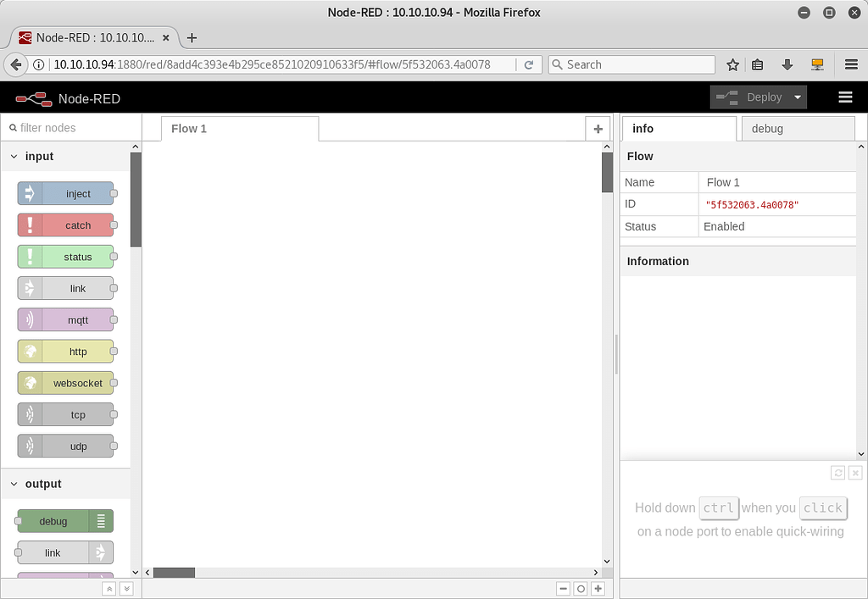Pick the udp input node
This screenshot has height=599, width=868.
tap(65, 446)
